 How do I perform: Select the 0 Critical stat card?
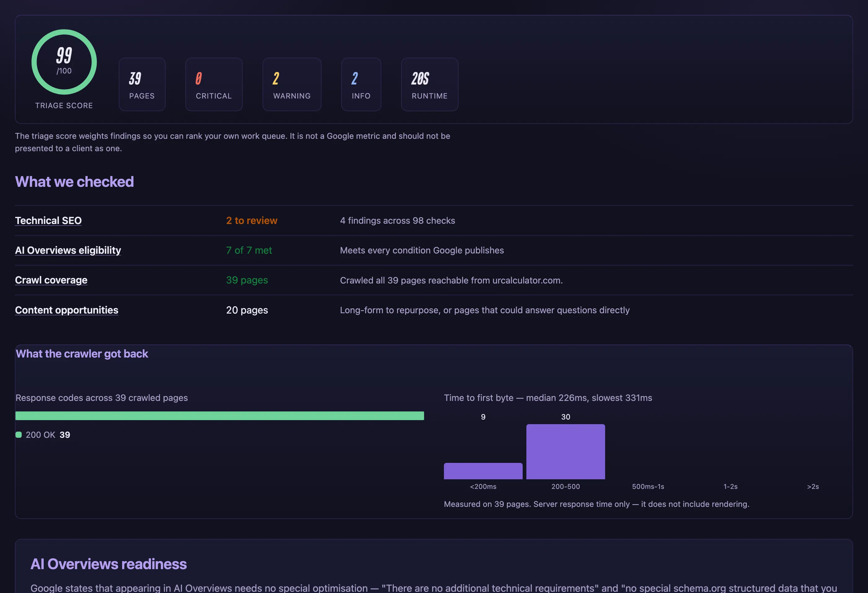[x=214, y=84]
